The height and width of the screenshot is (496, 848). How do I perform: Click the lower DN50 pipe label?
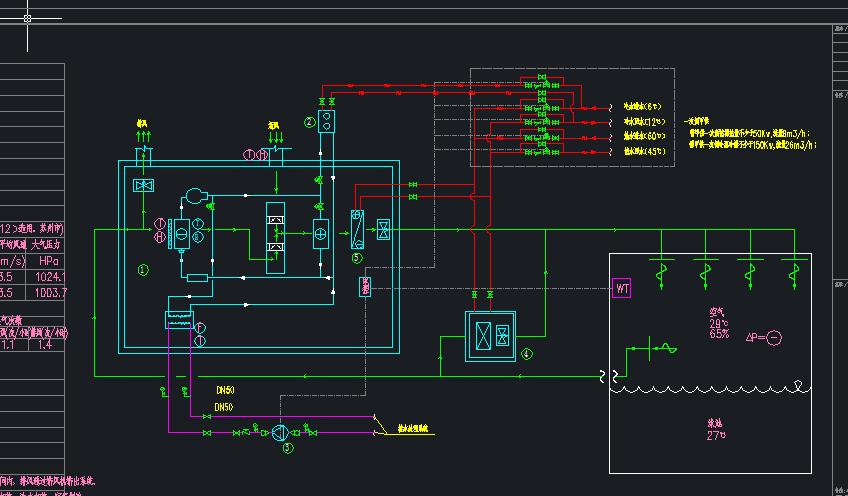tap(223, 407)
